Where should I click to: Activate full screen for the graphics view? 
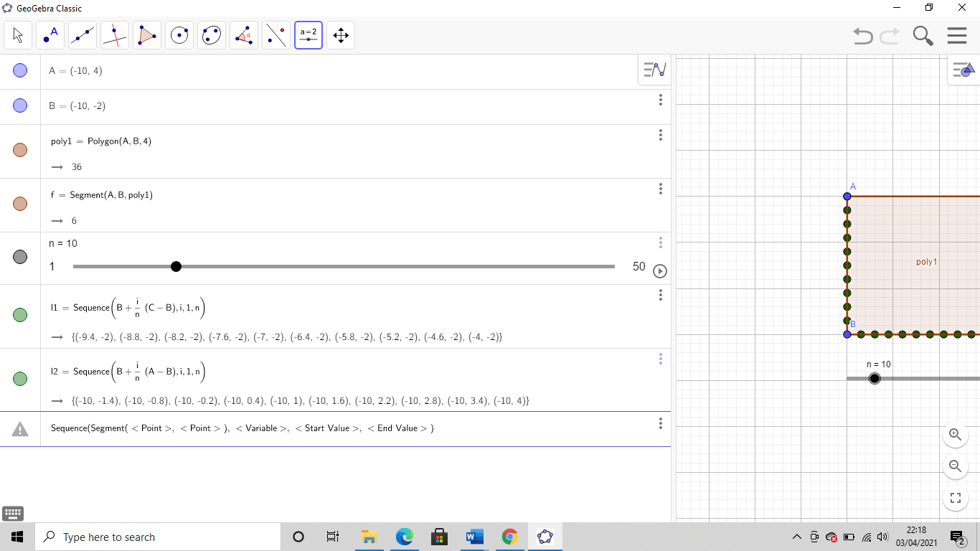point(955,497)
